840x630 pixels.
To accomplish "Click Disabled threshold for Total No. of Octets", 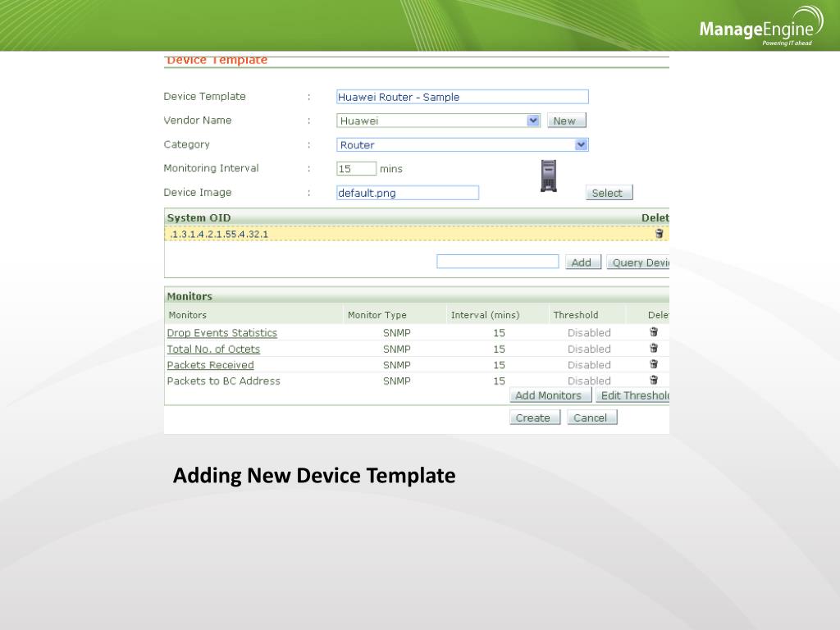I will pos(589,349).
